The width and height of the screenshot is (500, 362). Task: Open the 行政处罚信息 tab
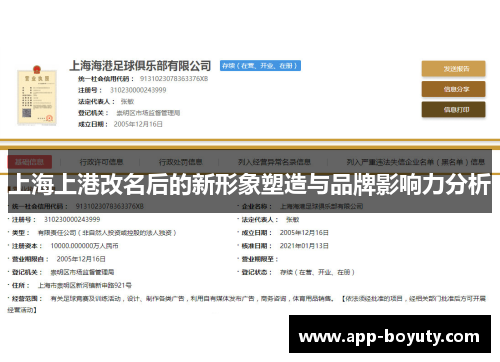181,162
